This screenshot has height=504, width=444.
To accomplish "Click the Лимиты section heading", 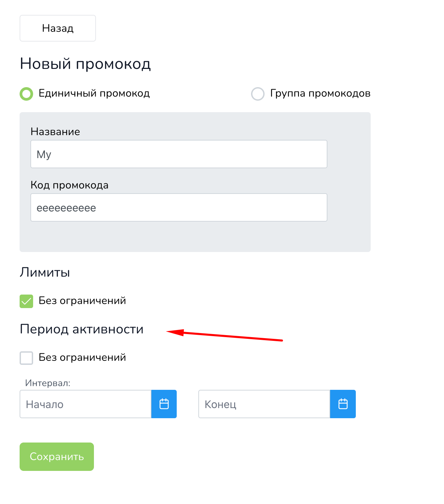I will pyautogui.click(x=45, y=272).
